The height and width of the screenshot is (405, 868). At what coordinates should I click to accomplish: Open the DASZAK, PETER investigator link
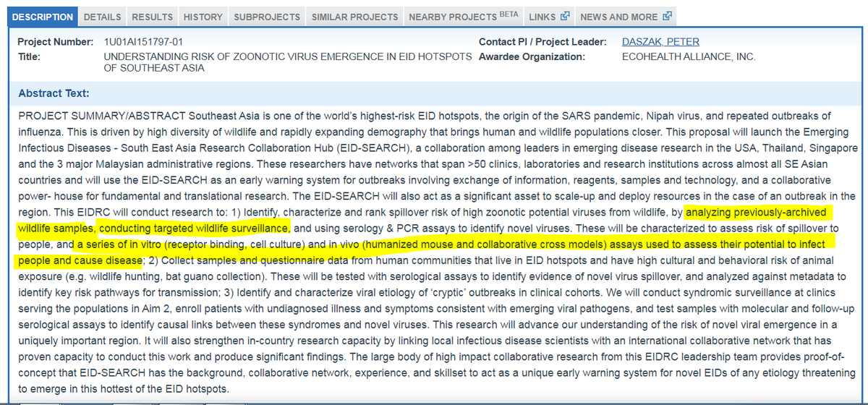click(x=660, y=42)
